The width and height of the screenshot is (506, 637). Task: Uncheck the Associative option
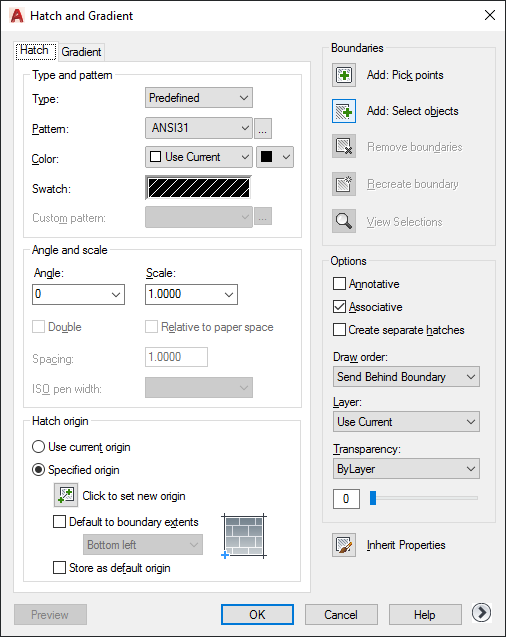coord(339,307)
